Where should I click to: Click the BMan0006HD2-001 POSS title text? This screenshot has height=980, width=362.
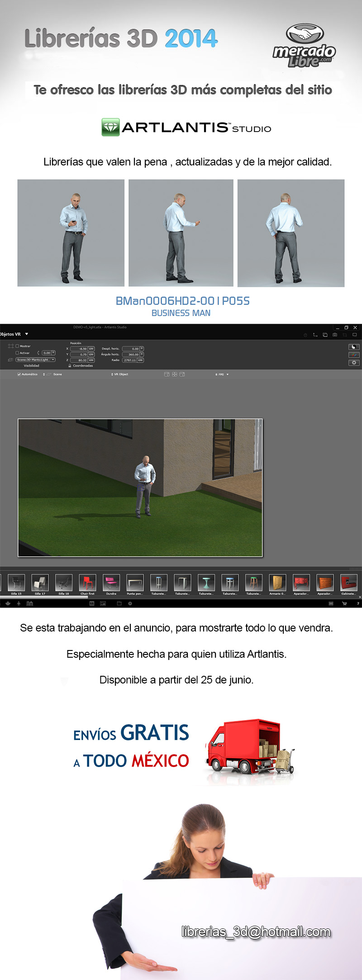[182, 301]
